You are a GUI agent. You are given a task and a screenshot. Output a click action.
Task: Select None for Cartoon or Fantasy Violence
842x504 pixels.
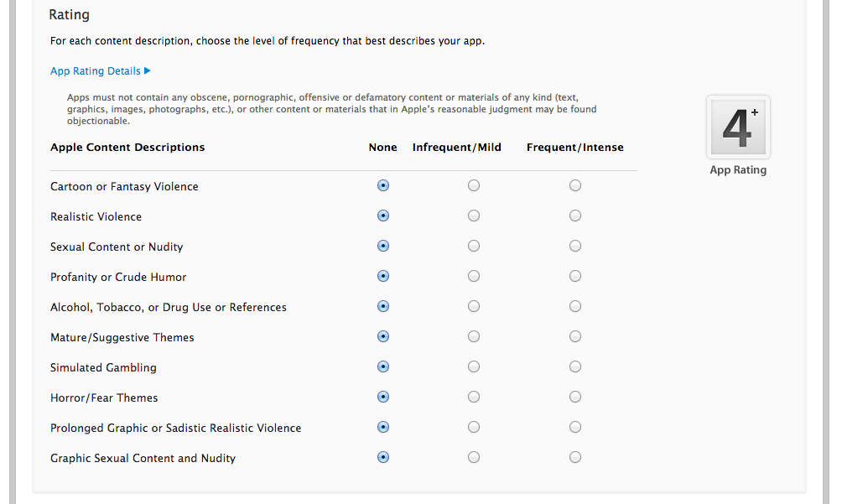click(383, 185)
